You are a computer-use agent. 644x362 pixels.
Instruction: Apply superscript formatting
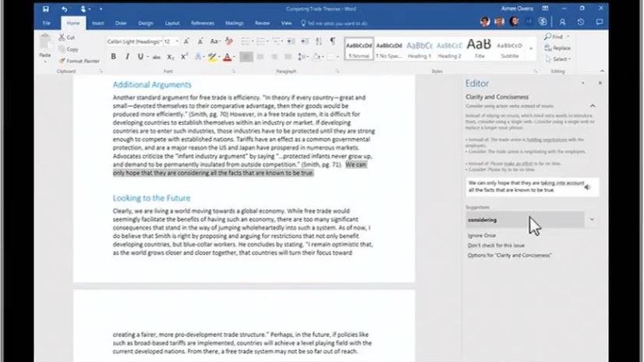click(184, 57)
